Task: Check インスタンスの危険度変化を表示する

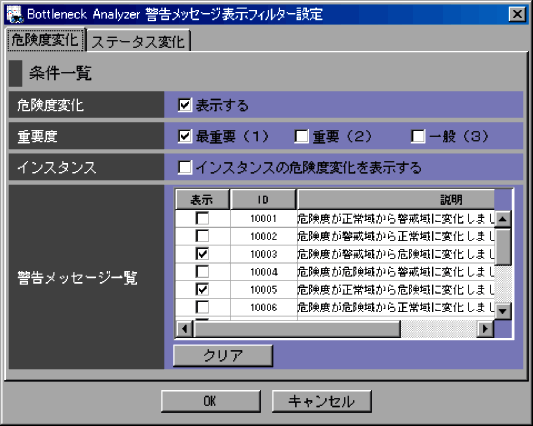Action: 185,167
